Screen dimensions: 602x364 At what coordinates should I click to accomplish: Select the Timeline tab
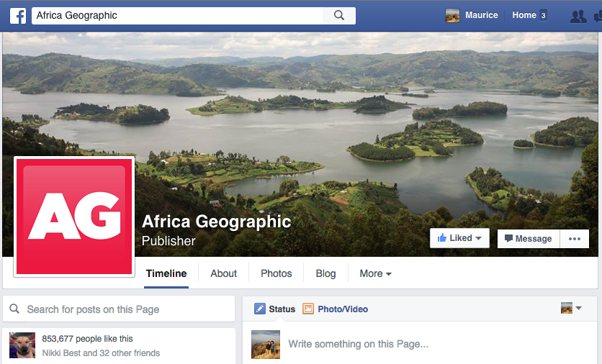(x=166, y=273)
